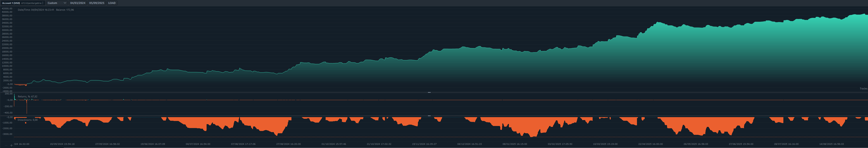The width and height of the screenshot is (868, 148).
Task: Click the 15/11/2024 16:35:27 time axis label
Action: point(424,144)
